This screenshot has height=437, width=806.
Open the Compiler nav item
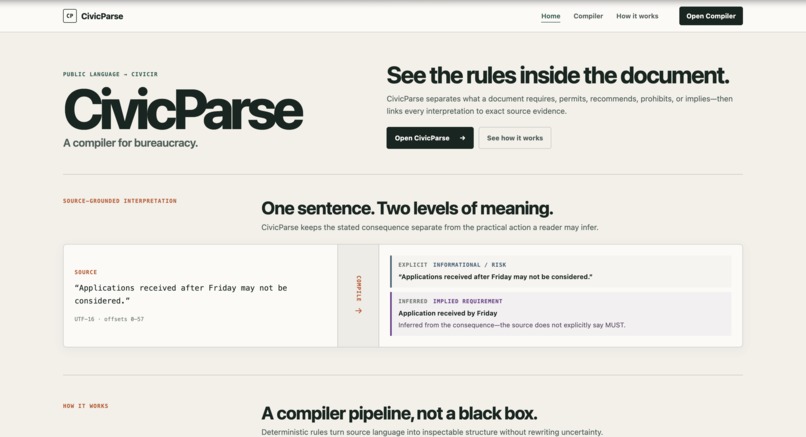(588, 16)
